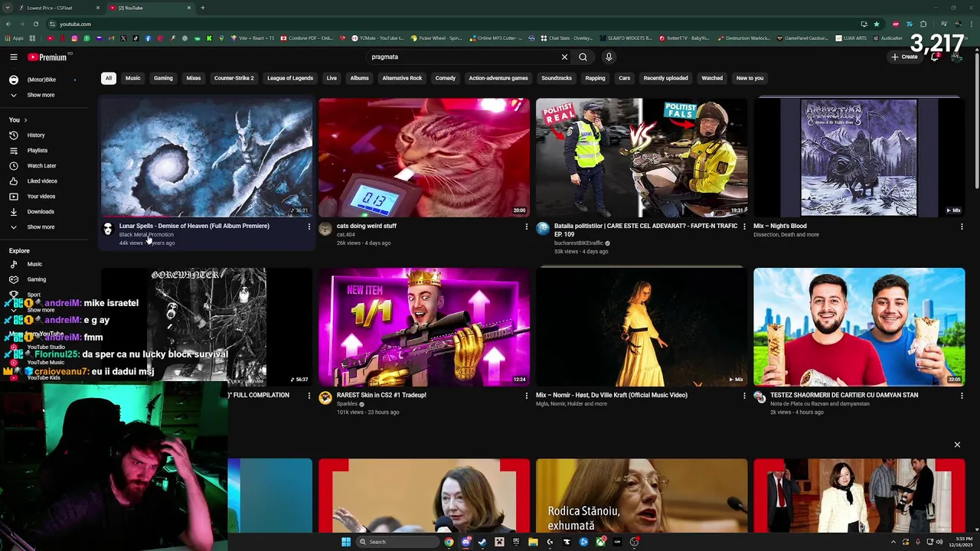Open more options for cats doing weird stuff
The width and height of the screenshot is (980, 551).
(x=527, y=227)
